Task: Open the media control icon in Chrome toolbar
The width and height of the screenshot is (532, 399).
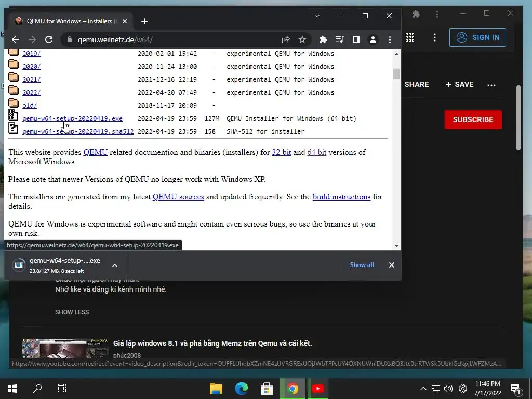Action: [x=339, y=39]
